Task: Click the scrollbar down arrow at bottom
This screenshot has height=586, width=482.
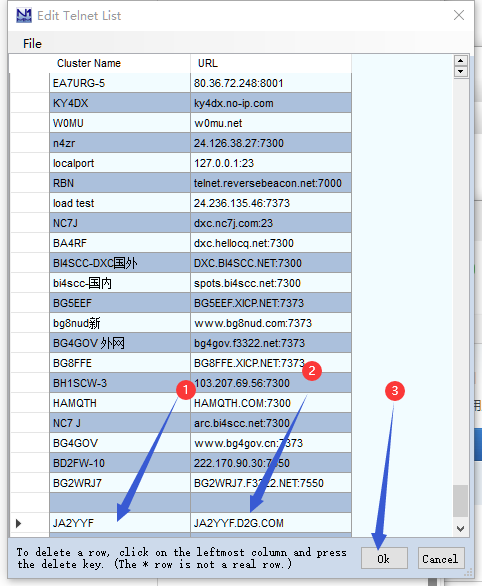Action: click(x=461, y=528)
